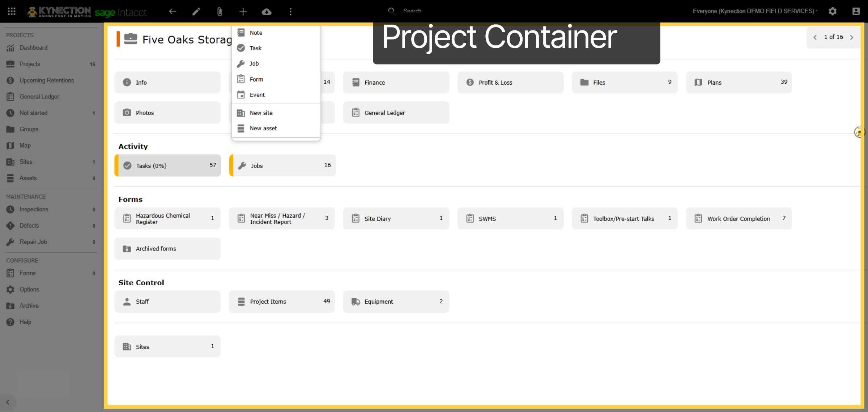Click the Kynection Sage Intacct logo

click(87, 12)
